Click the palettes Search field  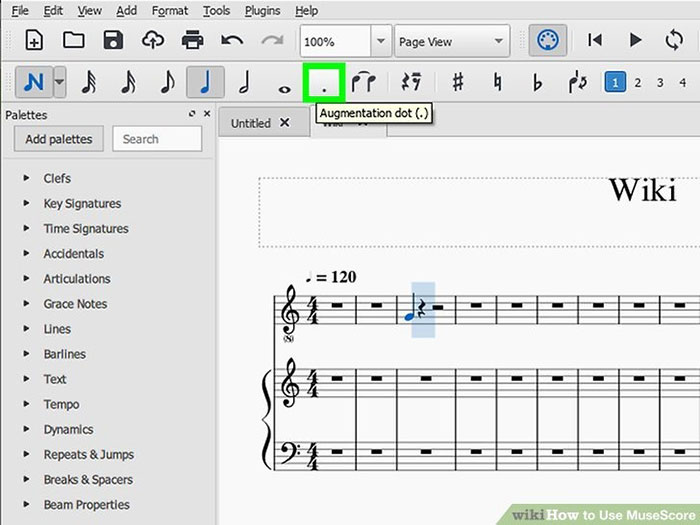click(x=157, y=139)
